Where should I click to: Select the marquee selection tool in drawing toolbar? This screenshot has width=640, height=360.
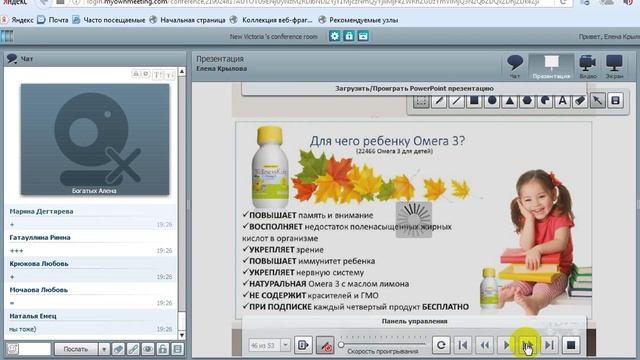coord(421,100)
